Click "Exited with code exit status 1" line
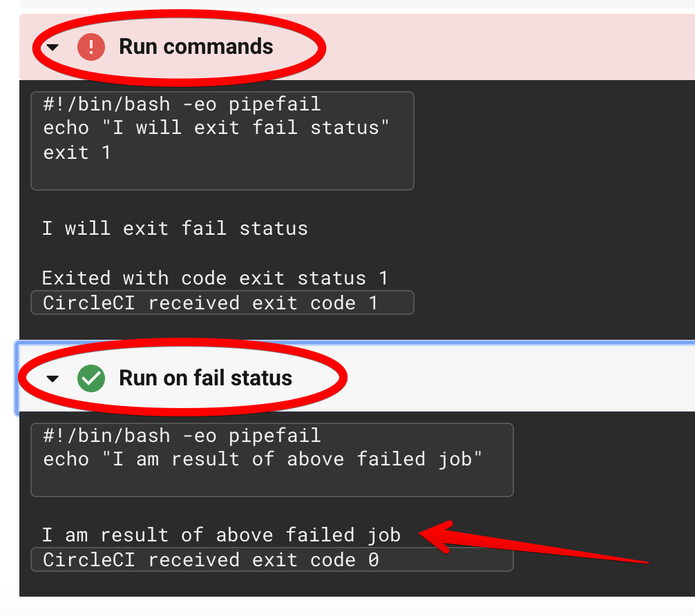This screenshot has height=616, width=695. (215, 278)
